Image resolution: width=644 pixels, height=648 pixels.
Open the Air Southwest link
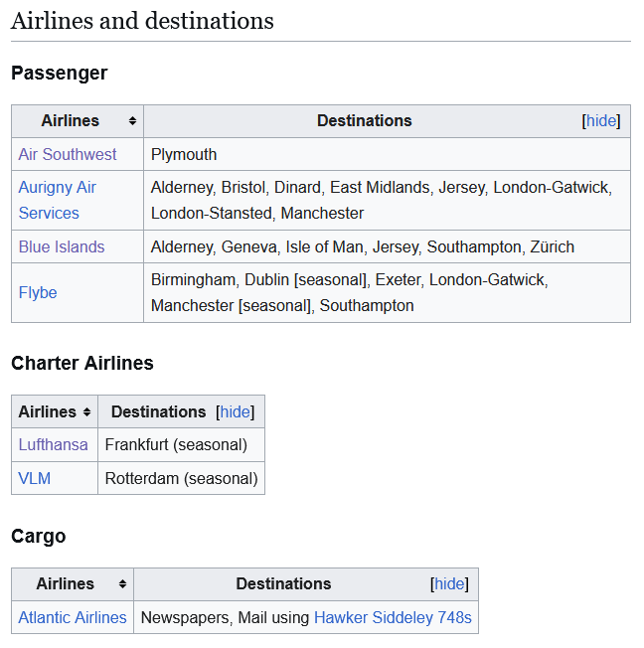[68, 155]
